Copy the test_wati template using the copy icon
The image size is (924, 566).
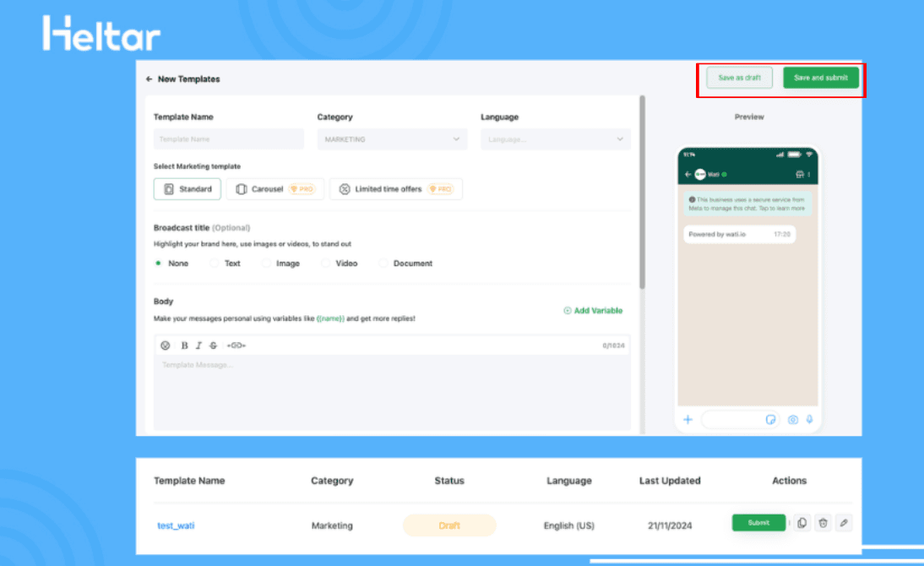click(x=801, y=522)
